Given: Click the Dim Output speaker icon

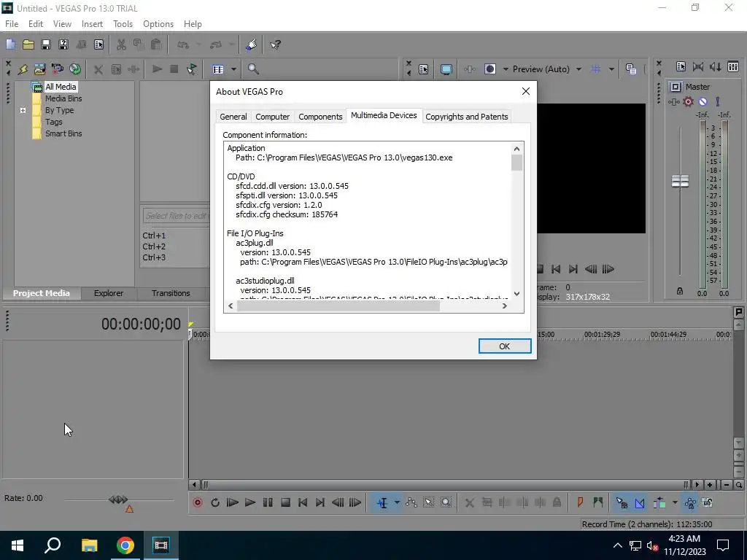Looking at the screenshot, I should pos(716,66).
